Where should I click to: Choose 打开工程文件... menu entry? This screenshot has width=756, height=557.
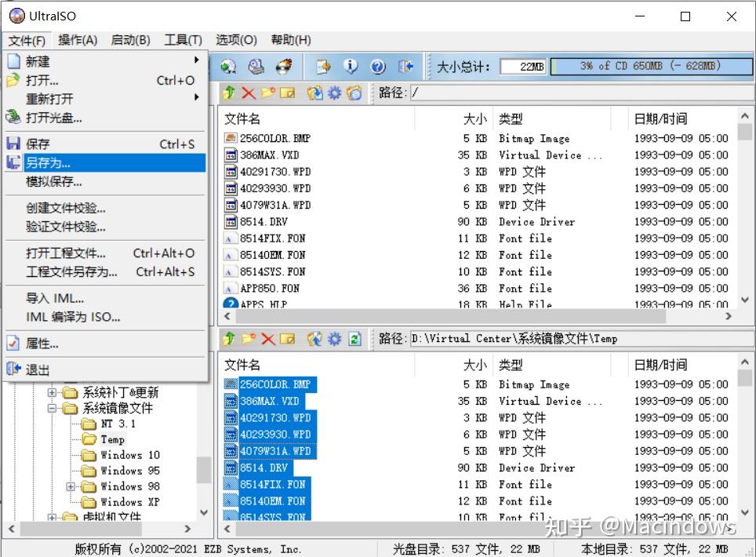tap(106, 253)
